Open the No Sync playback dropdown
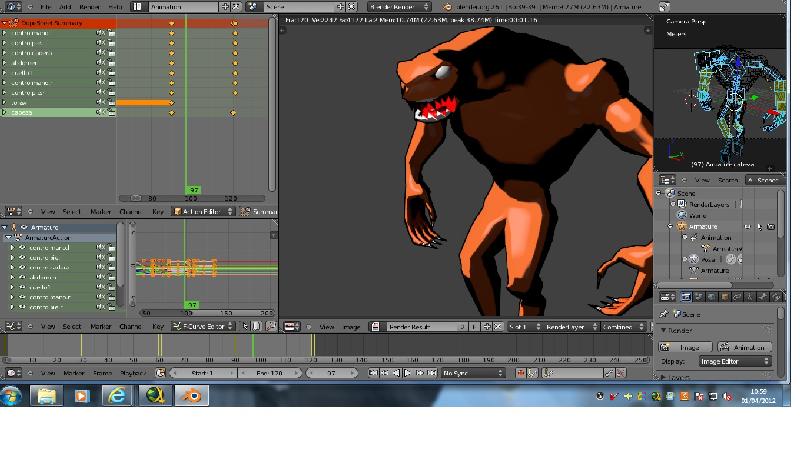The width and height of the screenshot is (800, 452). coord(473,373)
